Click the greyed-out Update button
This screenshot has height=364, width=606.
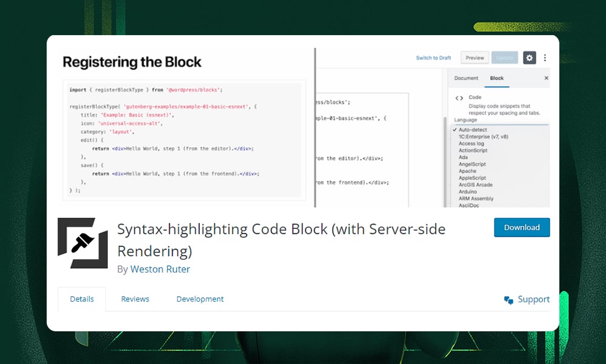504,58
